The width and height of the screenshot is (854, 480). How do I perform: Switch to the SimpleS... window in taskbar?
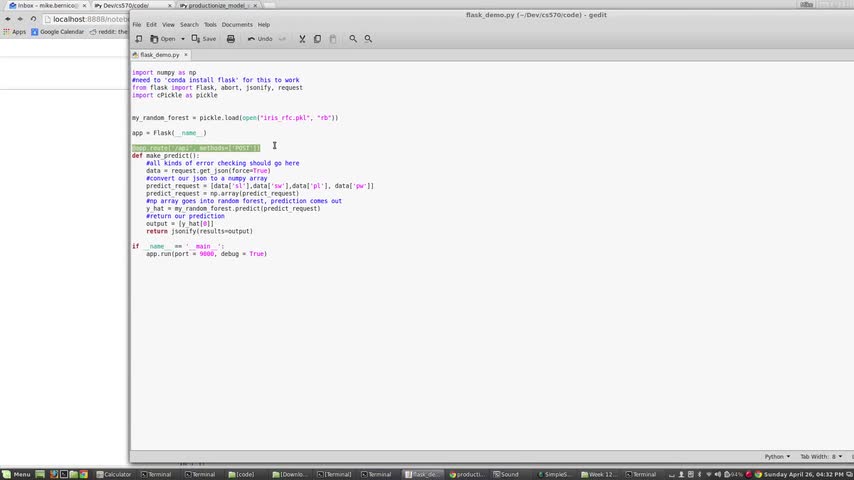tap(553, 475)
